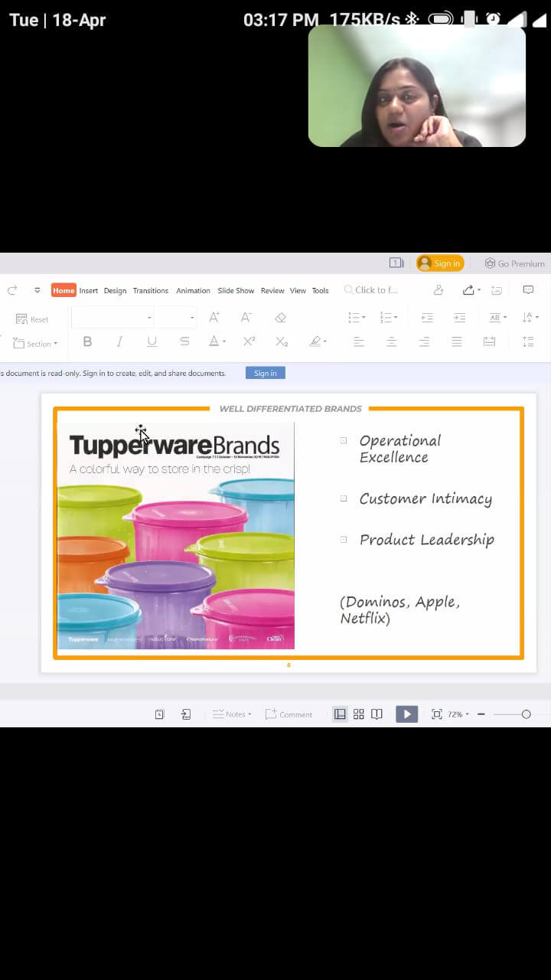Image resolution: width=551 pixels, height=980 pixels.
Task: Switch to Reading view
Action: [x=377, y=714]
